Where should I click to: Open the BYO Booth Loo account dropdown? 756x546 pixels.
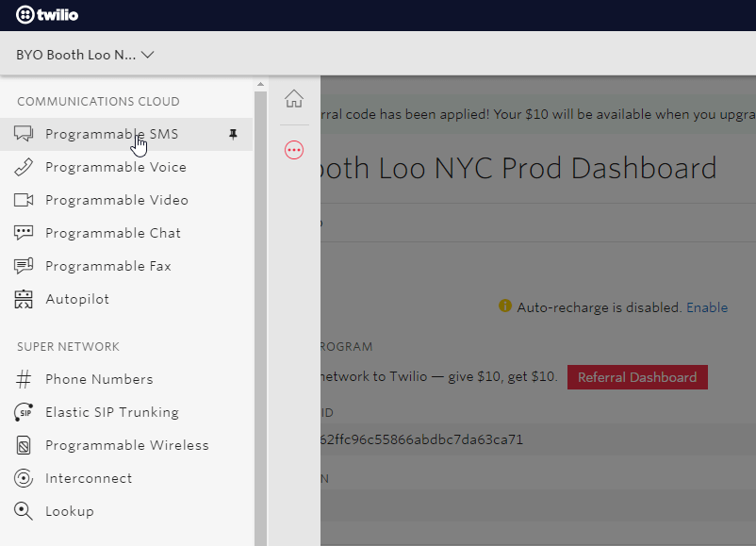tap(85, 55)
